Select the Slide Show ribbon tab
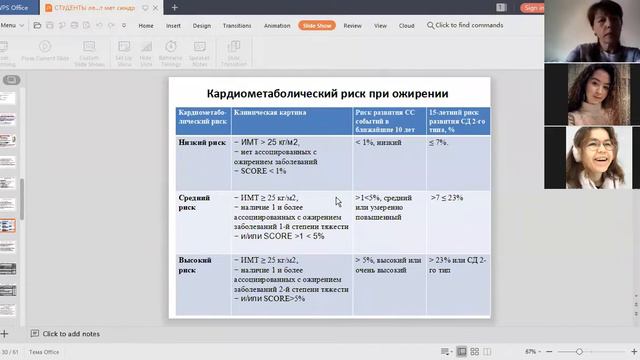Viewport: 640px width, 360px height. tap(317, 25)
